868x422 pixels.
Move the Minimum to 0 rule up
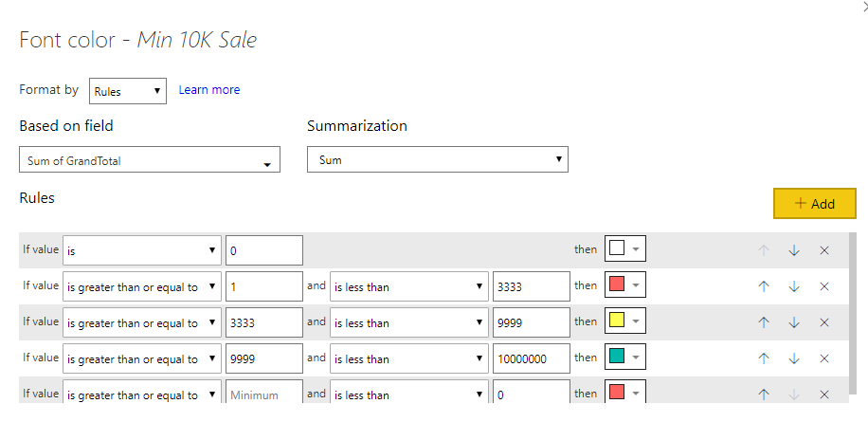764,394
